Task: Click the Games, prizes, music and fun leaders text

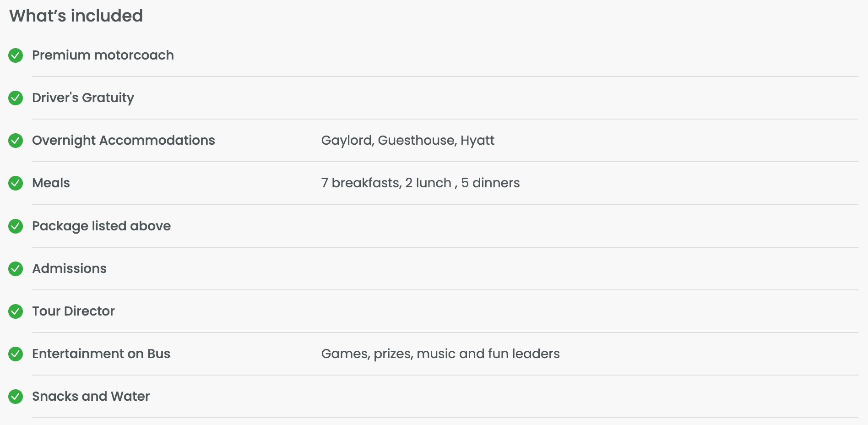Action: click(440, 354)
